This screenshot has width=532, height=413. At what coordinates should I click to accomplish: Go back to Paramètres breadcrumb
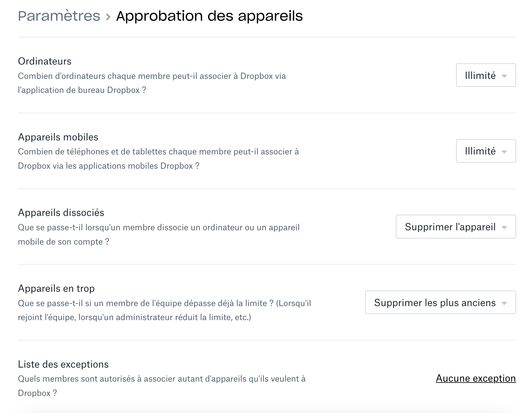pyautogui.click(x=59, y=16)
